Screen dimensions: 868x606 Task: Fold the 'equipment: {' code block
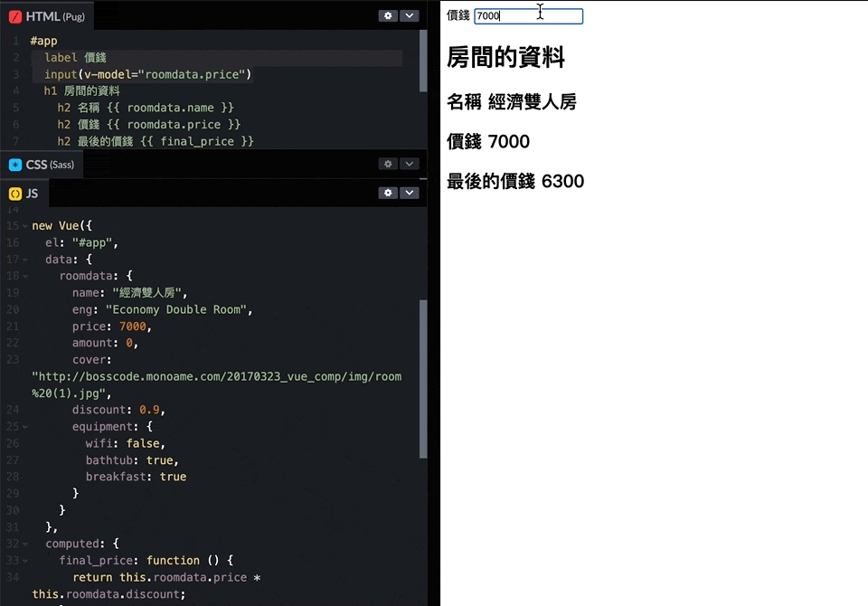(25, 427)
